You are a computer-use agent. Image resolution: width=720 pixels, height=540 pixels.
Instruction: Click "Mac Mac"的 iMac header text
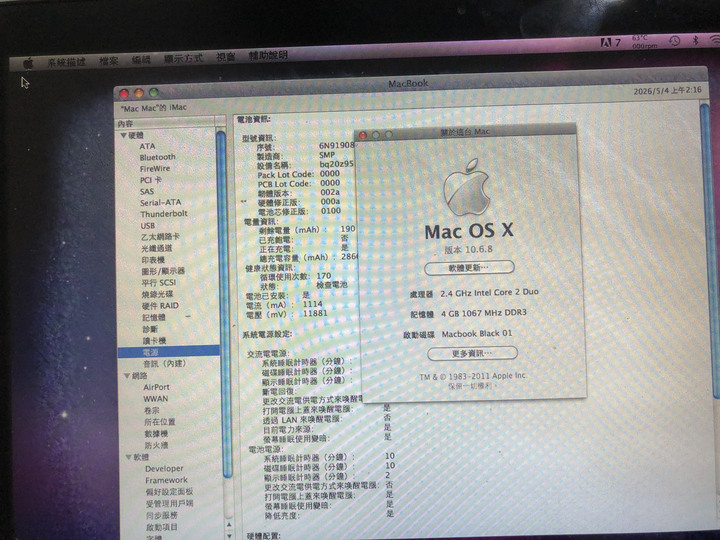tap(153, 108)
